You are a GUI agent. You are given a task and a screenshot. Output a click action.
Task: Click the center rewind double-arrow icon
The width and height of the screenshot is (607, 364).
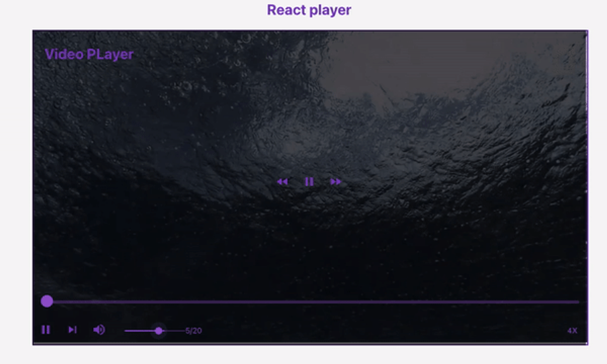coord(282,182)
